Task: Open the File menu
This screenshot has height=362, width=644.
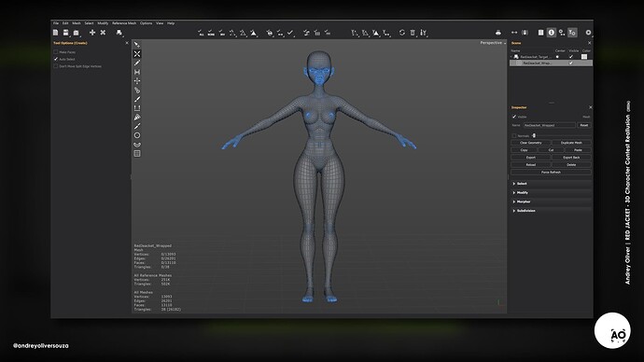Action: click(x=56, y=23)
